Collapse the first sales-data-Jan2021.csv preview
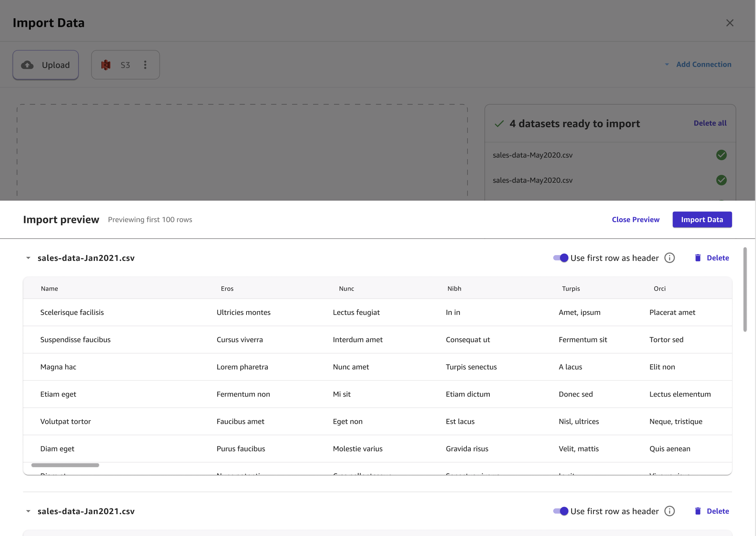The width and height of the screenshot is (756, 536). tap(28, 258)
